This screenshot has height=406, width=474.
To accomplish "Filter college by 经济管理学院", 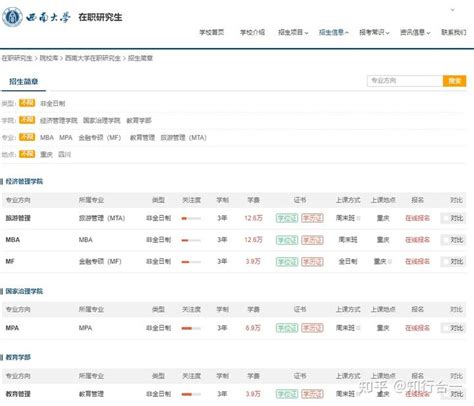I will (x=59, y=121).
